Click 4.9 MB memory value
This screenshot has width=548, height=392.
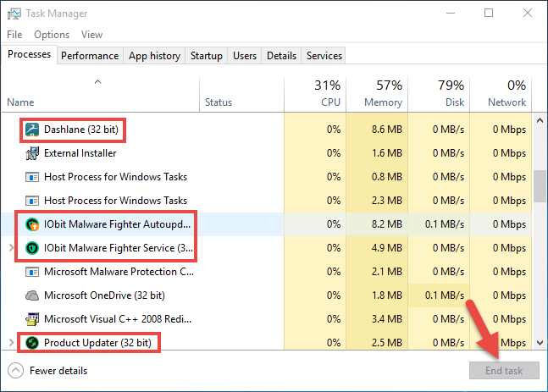386,248
